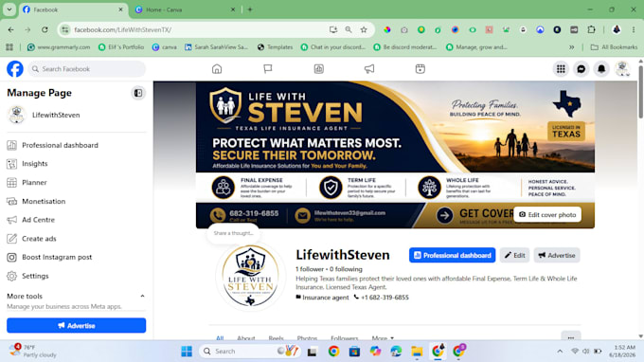Go to the Home feed icon

point(217,69)
